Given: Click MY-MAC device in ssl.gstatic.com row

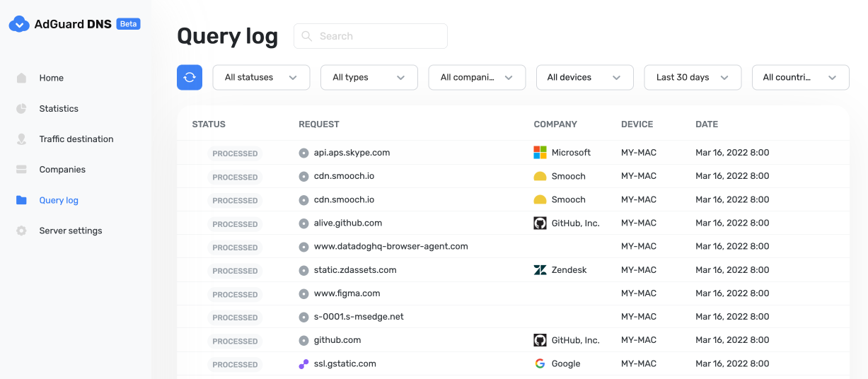Looking at the screenshot, I should [639, 363].
